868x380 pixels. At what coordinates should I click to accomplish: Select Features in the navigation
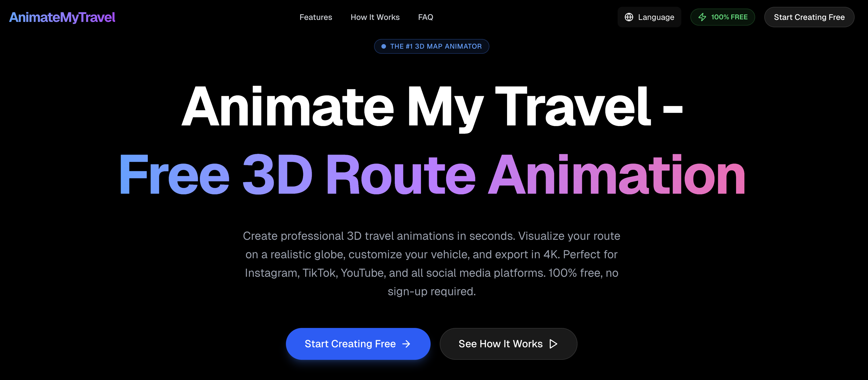pyautogui.click(x=316, y=17)
